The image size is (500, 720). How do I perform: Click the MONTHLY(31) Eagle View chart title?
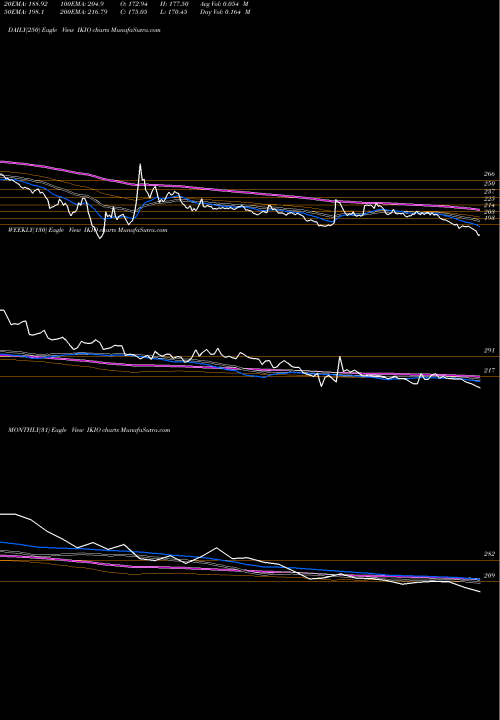click(x=89, y=430)
